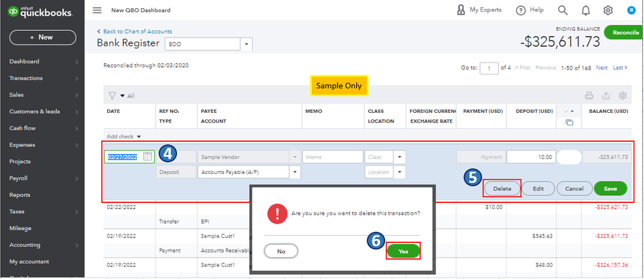Expand the Add check dropdown arrow
Viewport: 644px width, 279px height.
(x=139, y=137)
